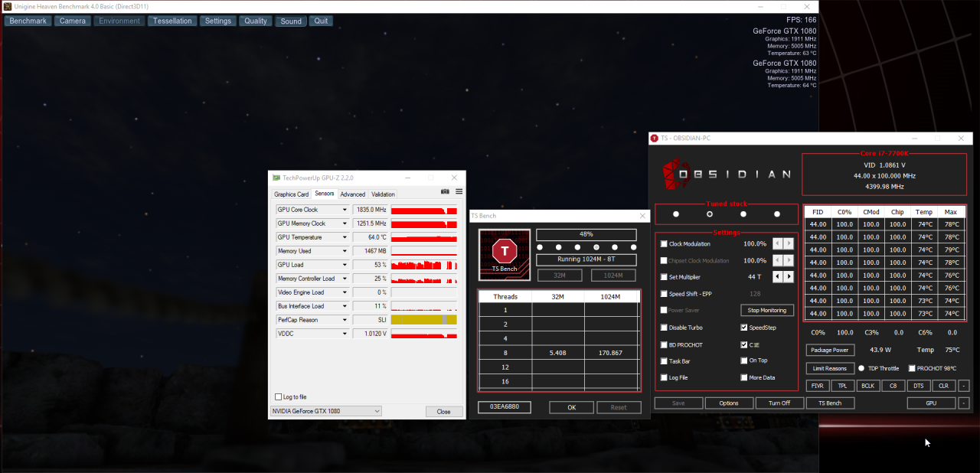
Task: Open the Memory Controller Load dropdown
Action: click(x=345, y=279)
